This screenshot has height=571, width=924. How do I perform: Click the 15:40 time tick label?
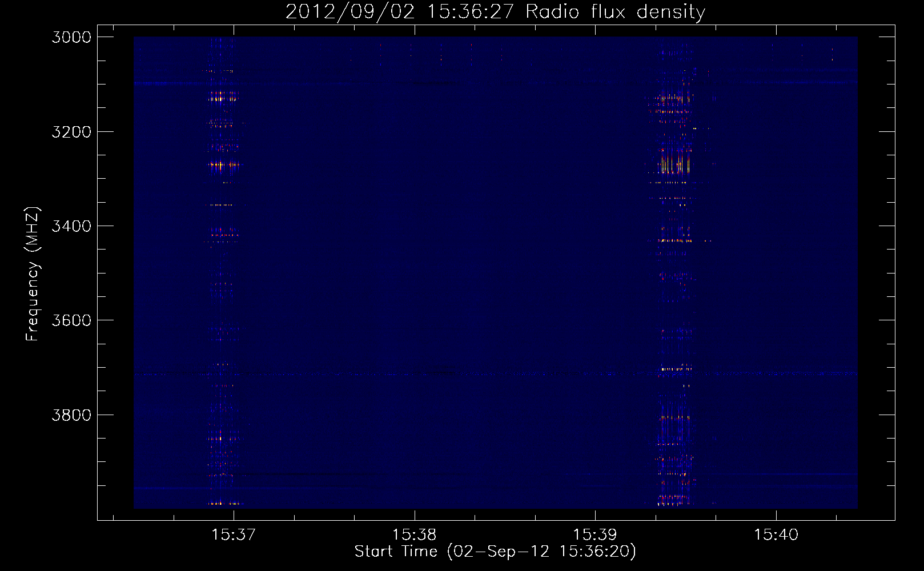pos(776,535)
